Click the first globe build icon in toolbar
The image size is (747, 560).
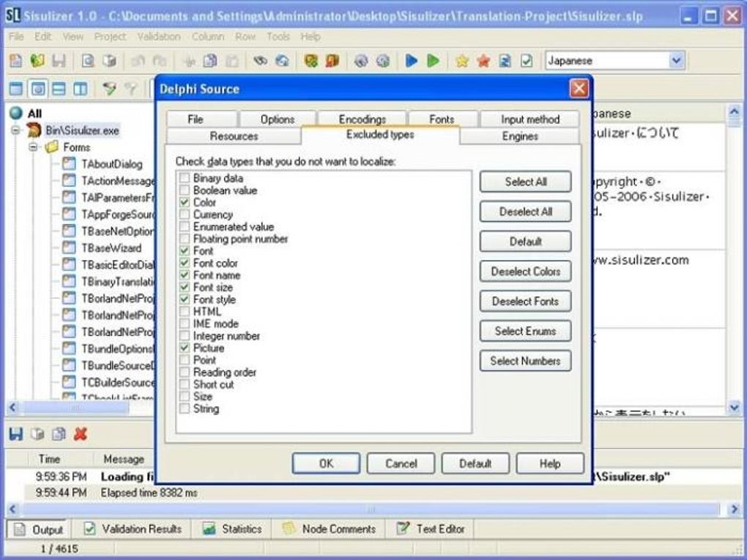coord(360,61)
